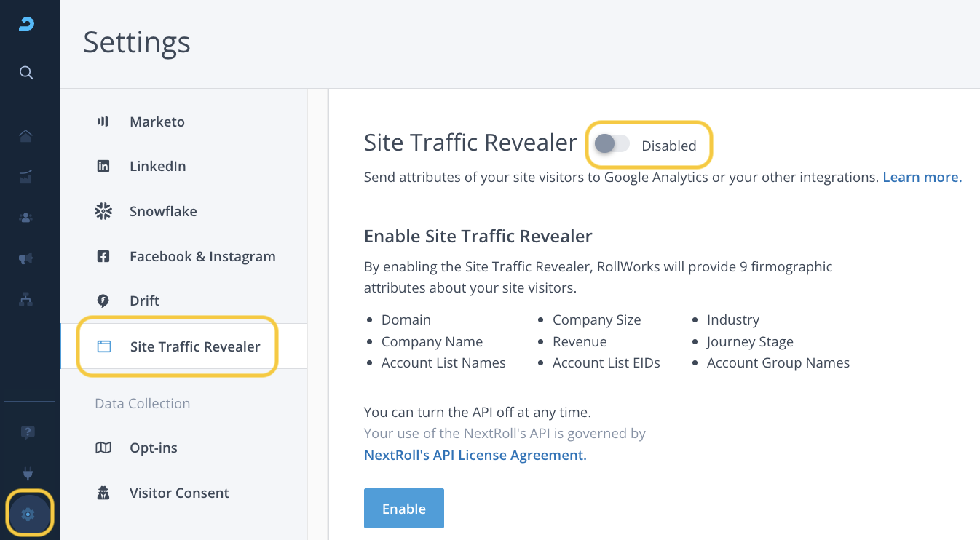This screenshot has height=540, width=980.
Task: Open Facebook & Instagram settings
Action: point(202,256)
